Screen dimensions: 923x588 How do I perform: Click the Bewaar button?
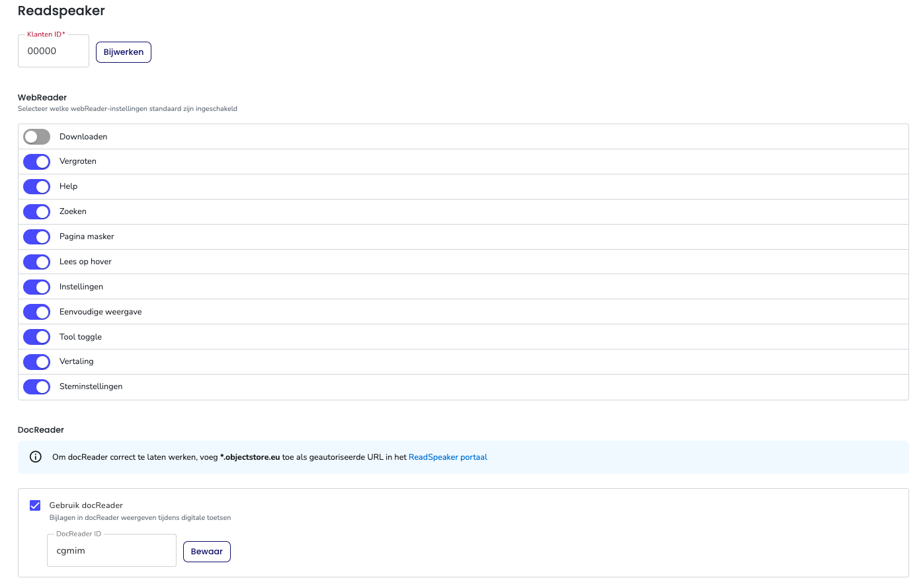click(207, 552)
